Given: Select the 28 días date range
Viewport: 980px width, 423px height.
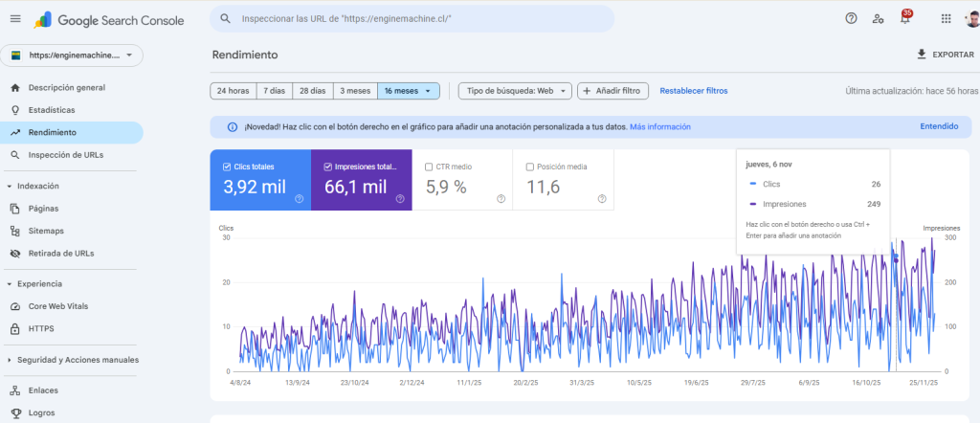Looking at the screenshot, I should click(312, 91).
